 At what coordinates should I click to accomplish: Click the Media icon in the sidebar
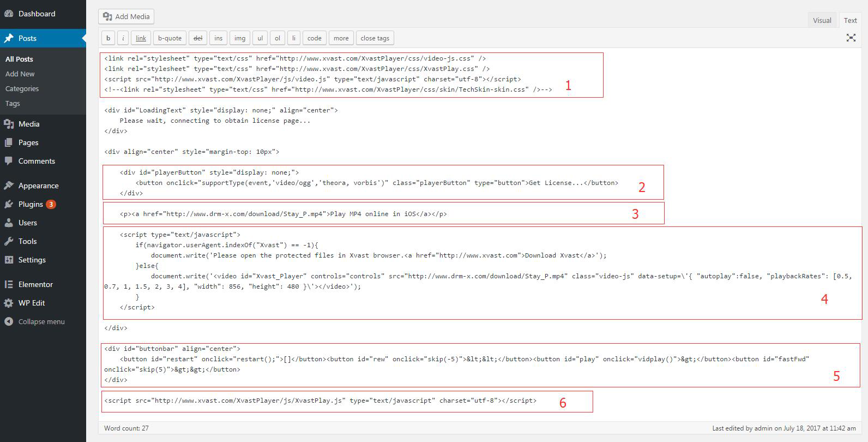[9, 124]
